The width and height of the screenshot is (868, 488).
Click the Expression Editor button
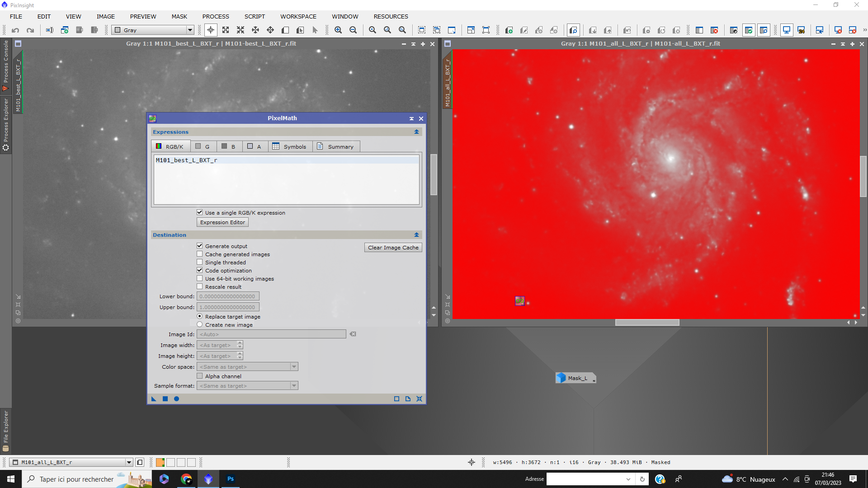pyautogui.click(x=222, y=222)
